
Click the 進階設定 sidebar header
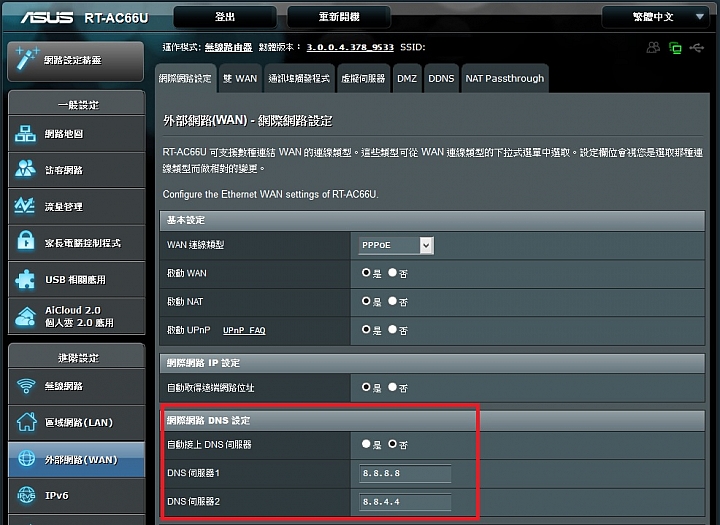pyautogui.click(x=77, y=358)
